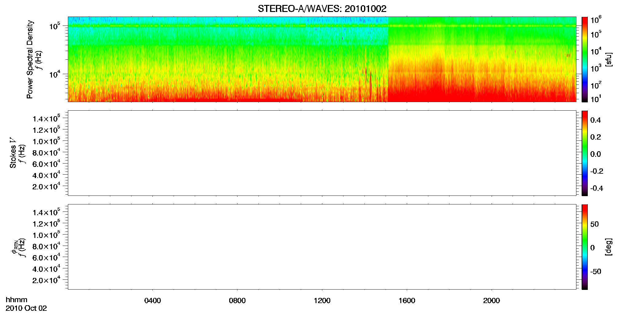644x332 pixels.
Task: Click the -0.4 value on Stokes color bar
Action: pos(597,188)
